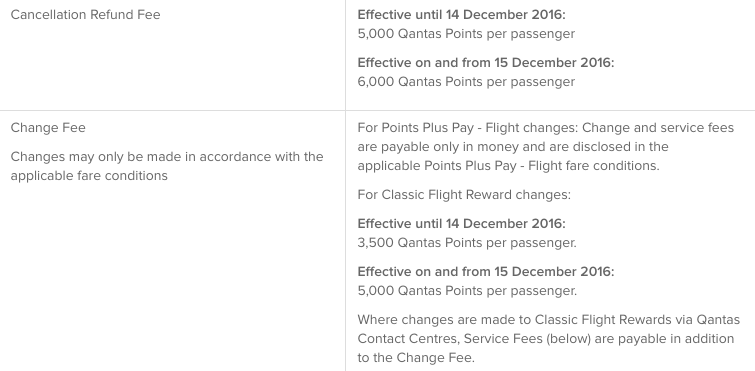
Task: Click the payable only in money line
Action: tap(513, 147)
